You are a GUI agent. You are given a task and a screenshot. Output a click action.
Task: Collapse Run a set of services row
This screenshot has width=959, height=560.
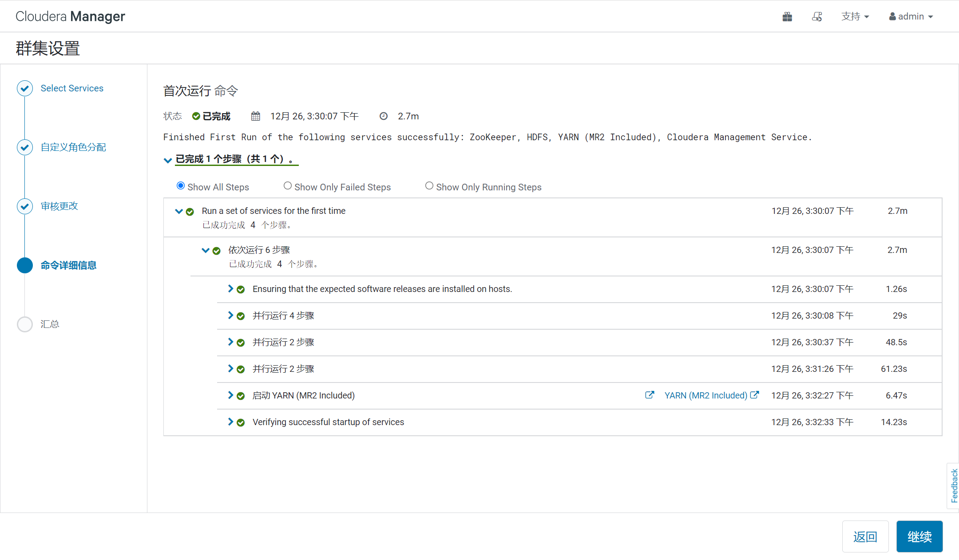[x=179, y=211]
